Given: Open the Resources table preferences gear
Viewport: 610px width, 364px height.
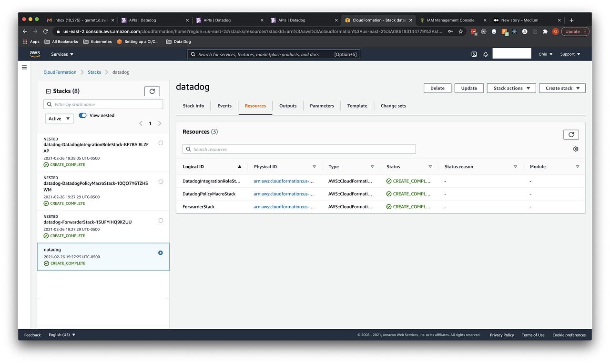Looking at the screenshot, I should (x=575, y=149).
